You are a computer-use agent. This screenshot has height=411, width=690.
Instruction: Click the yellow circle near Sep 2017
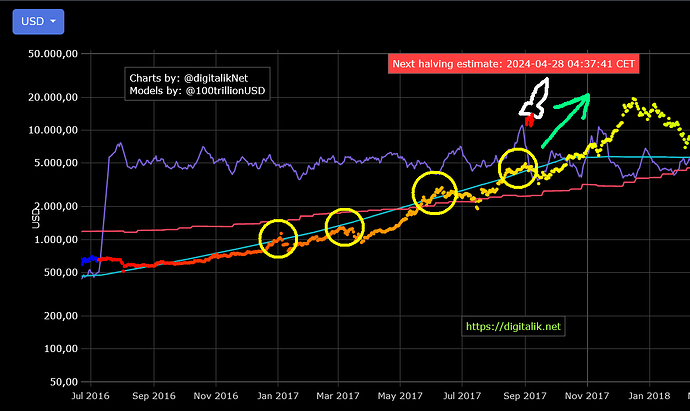(x=519, y=167)
